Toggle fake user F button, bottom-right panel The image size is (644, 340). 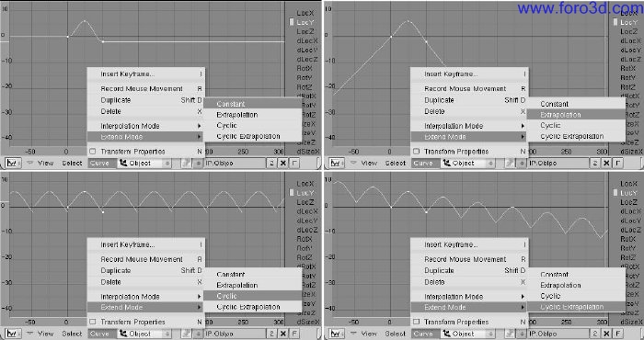617,334
